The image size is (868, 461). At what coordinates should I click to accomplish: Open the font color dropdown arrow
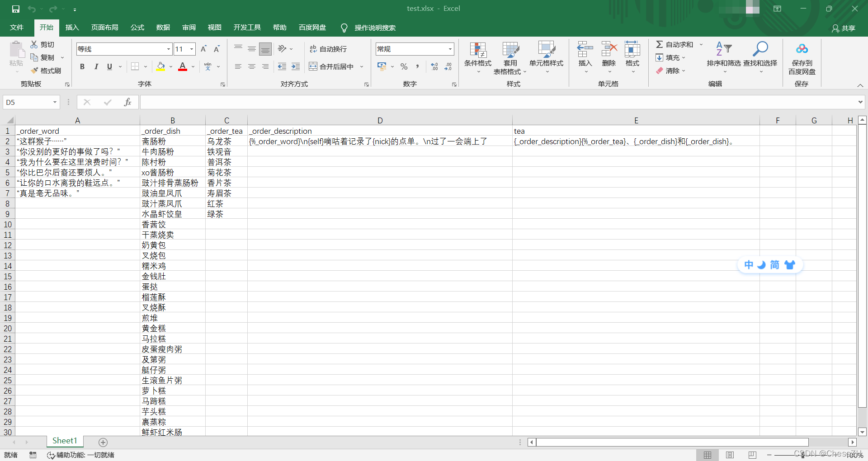point(193,66)
